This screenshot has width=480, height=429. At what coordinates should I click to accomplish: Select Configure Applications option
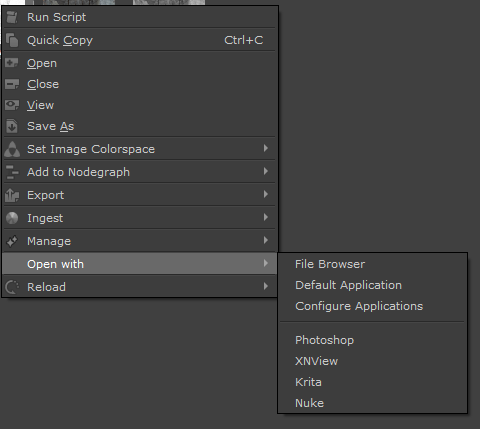coord(359,306)
